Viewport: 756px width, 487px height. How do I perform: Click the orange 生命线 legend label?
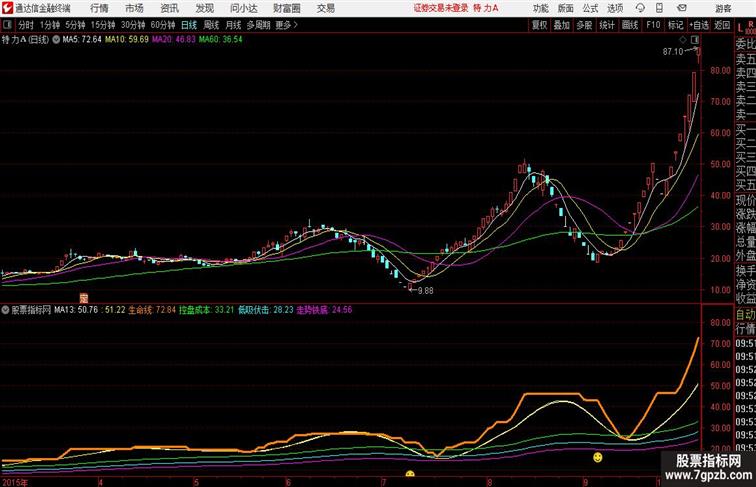tap(139, 310)
